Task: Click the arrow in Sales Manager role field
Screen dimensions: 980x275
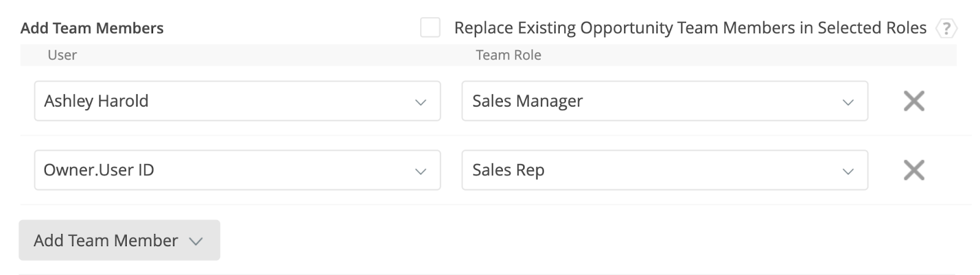Action: tap(848, 102)
